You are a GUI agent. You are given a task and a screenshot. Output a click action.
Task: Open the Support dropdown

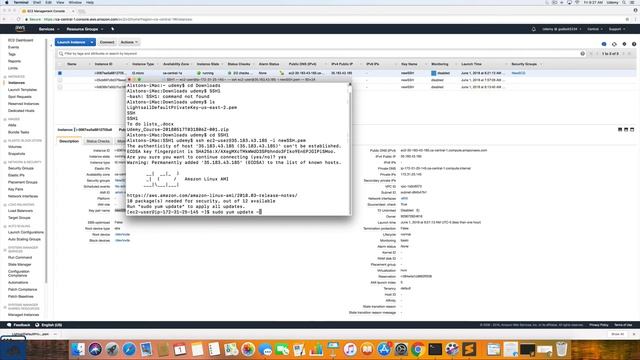[617, 29]
